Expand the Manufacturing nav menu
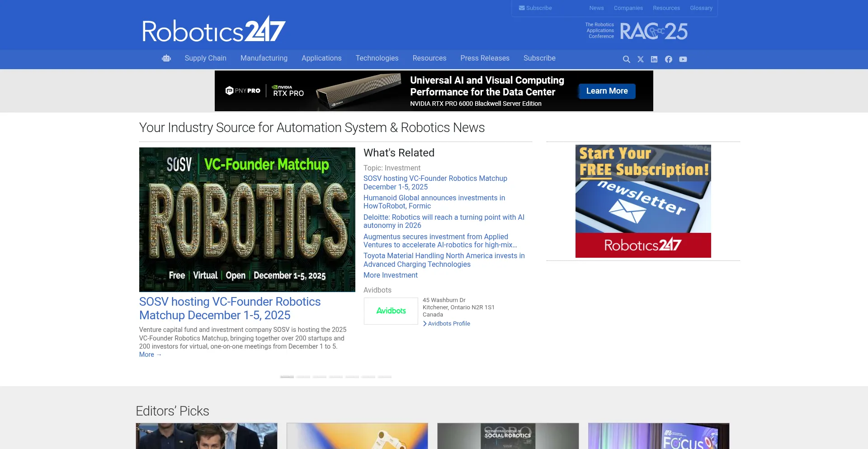The height and width of the screenshot is (449, 868). point(264,58)
